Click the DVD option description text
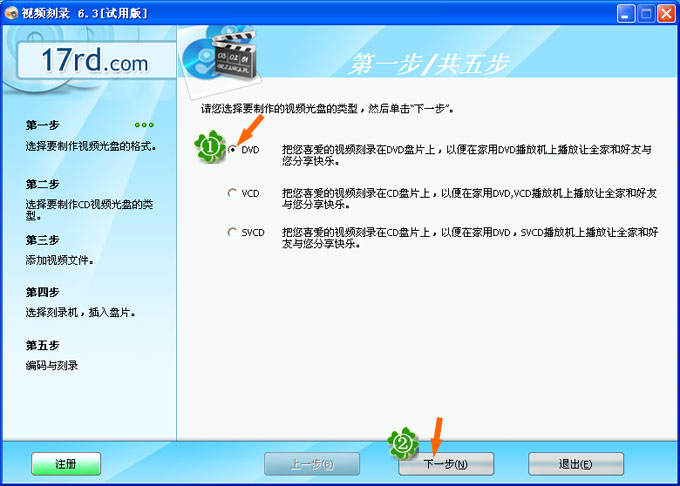 [x=467, y=155]
